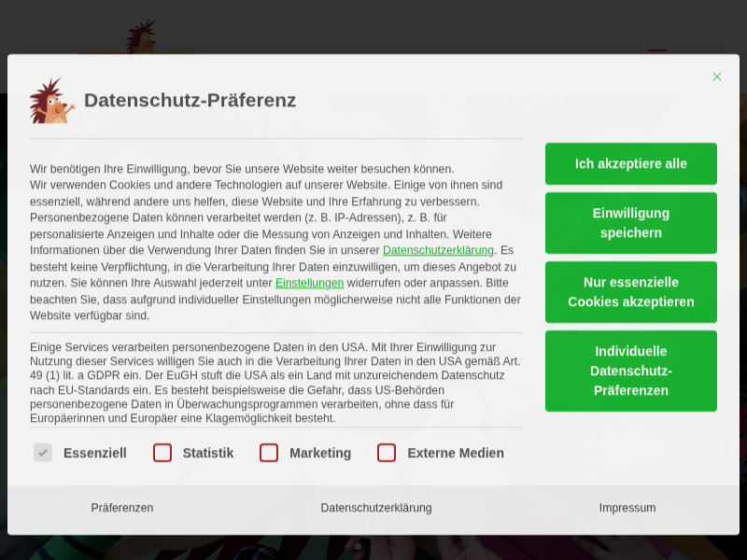
Task: Open 'Individuelle Datenschutz-Präferenzen'
Action: (x=631, y=371)
